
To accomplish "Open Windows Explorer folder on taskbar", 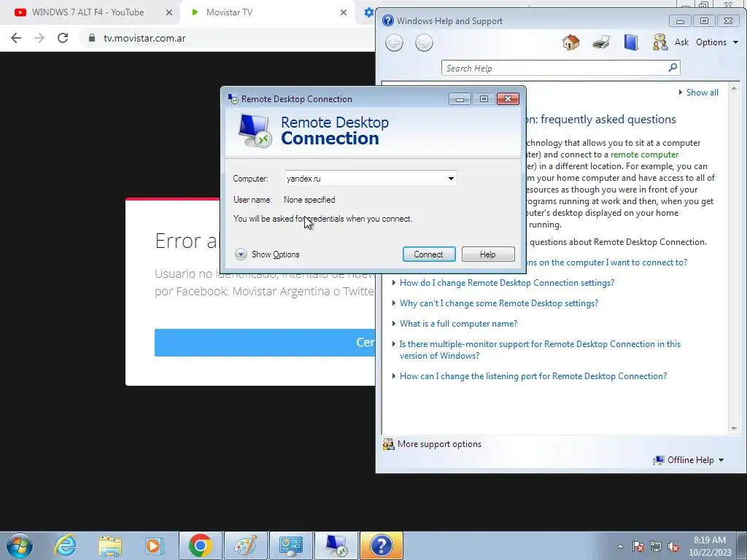I will click(x=110, y=545).
